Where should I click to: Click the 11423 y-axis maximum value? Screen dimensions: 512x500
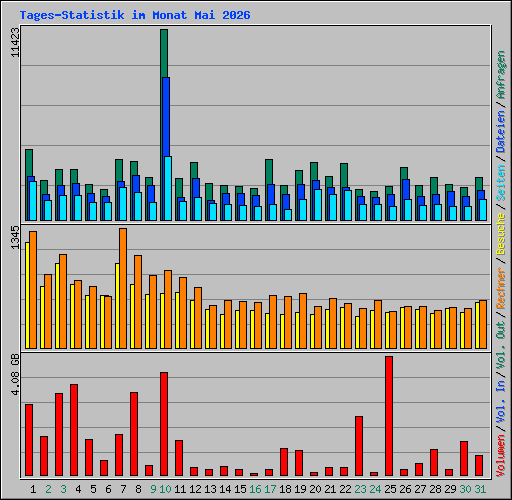click(15, 42)
